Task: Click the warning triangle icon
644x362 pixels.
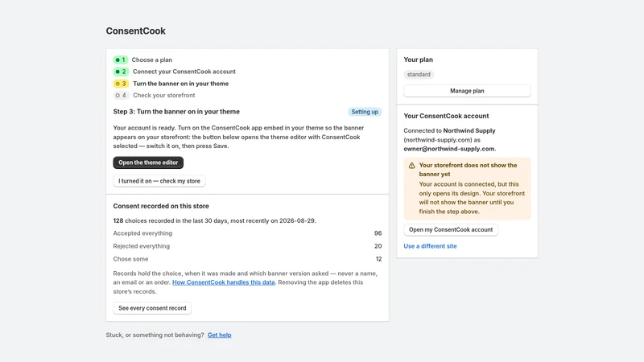Action: [411, 166]
